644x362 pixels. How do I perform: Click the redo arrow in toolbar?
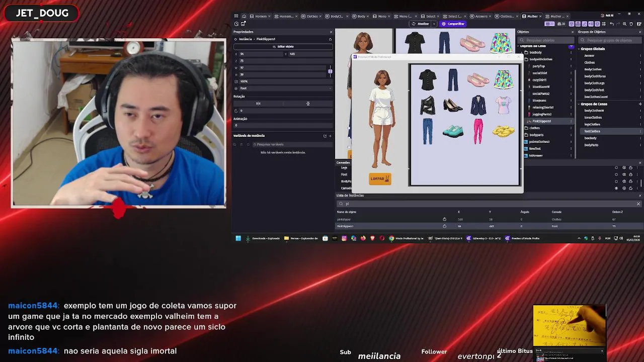point(618,24)
